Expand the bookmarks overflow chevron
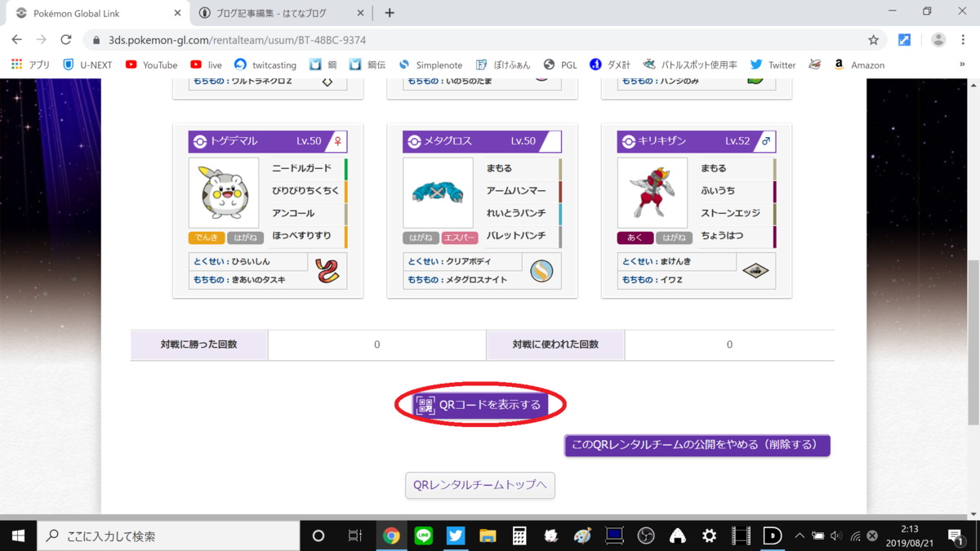 [x=962, y=64]
